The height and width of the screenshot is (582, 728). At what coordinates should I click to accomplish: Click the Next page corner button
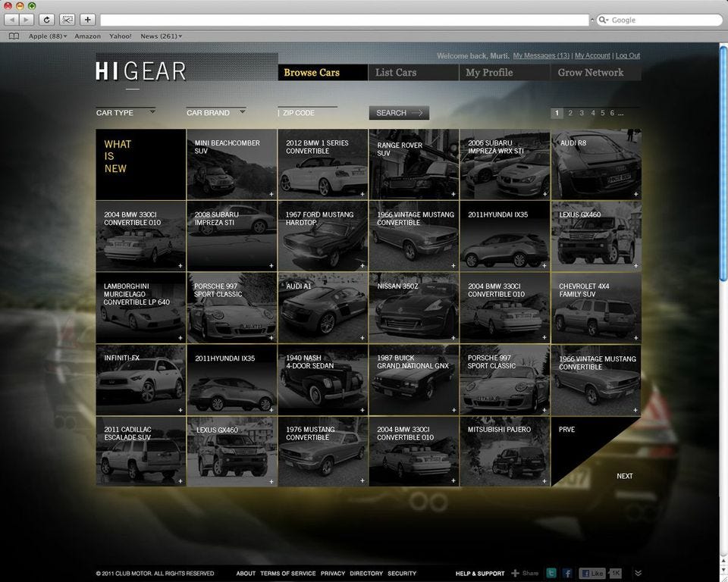pyautogui.click(x=624, y=476)
